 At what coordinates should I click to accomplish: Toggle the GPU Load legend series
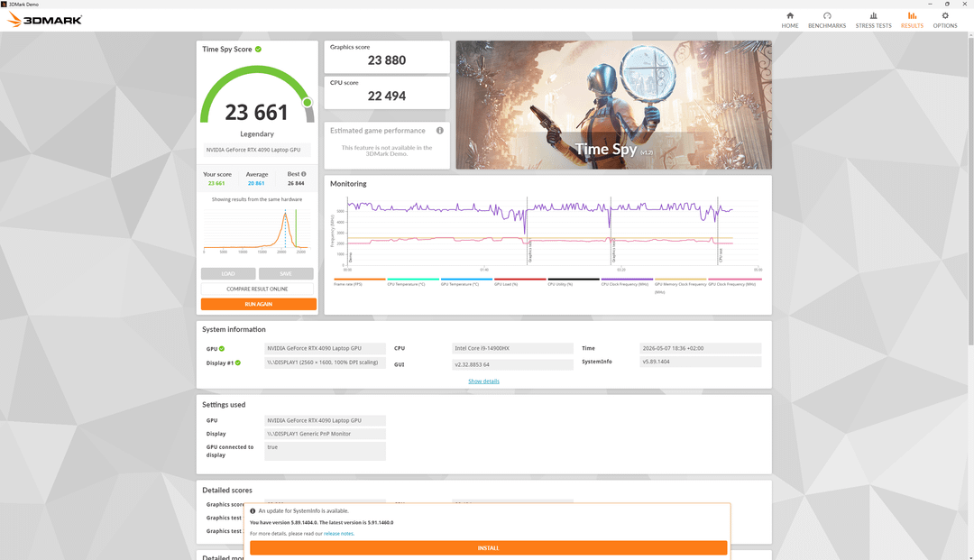[x=520, y=281]
